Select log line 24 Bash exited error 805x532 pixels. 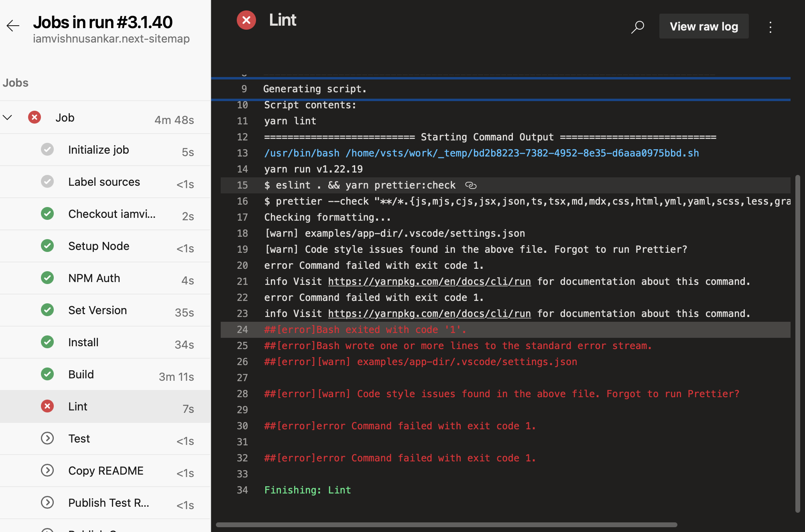click(365, 330)
